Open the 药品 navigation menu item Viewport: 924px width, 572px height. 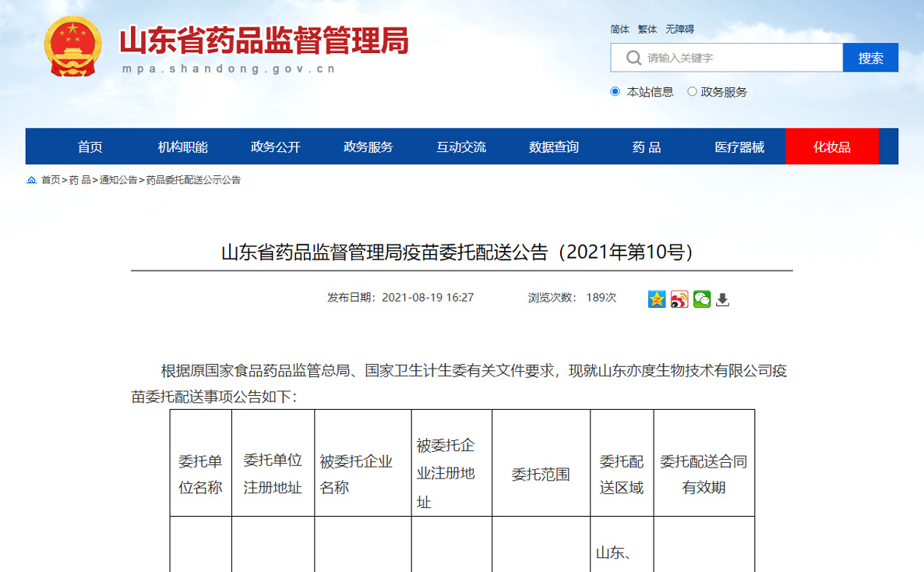[x=646, y=147]
